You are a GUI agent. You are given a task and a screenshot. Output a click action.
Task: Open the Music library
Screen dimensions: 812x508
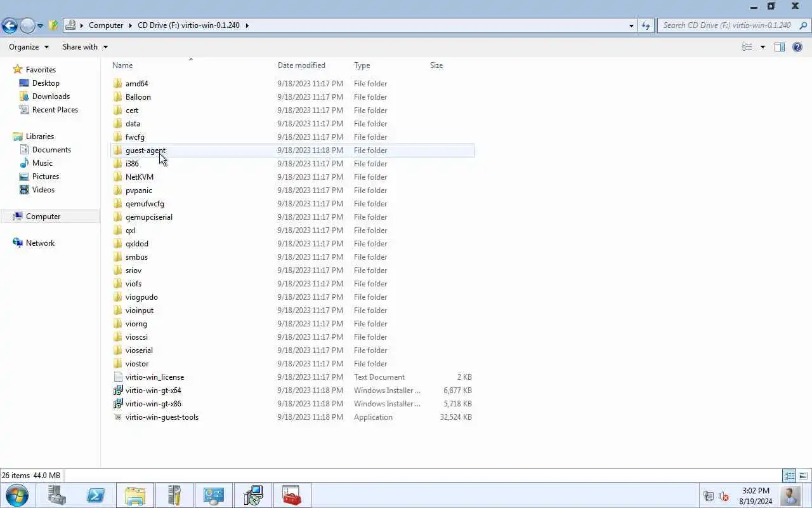(42, 163)
